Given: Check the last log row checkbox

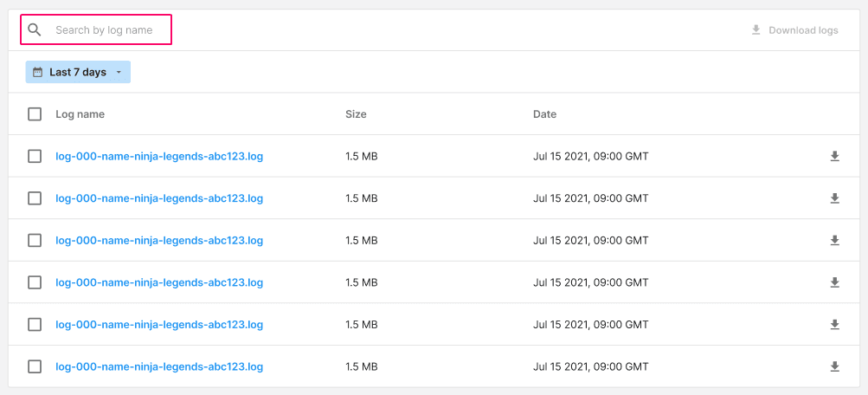Looking at the screenshot, I should (x=35, y=366).
